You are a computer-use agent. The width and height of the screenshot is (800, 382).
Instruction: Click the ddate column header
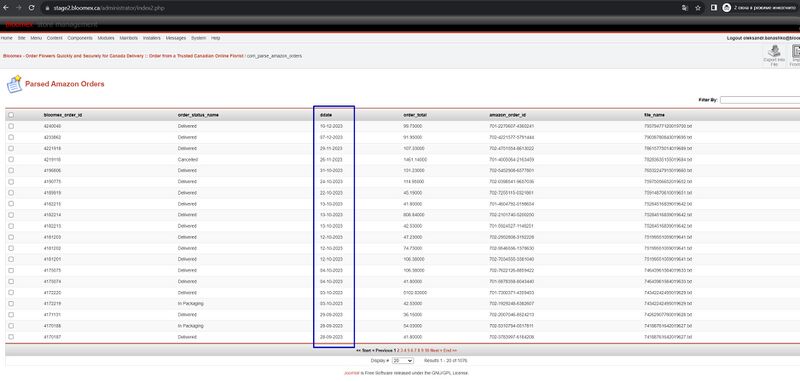[x=326, y=115]
